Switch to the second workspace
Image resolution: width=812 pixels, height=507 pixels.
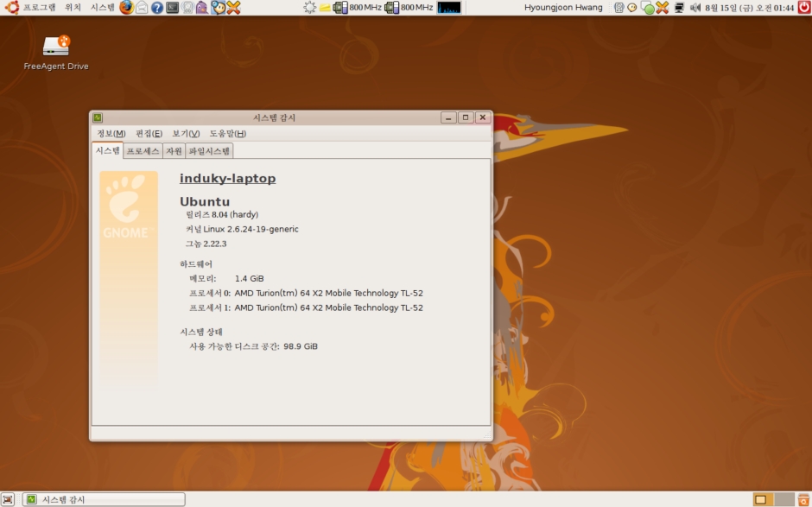784,499
